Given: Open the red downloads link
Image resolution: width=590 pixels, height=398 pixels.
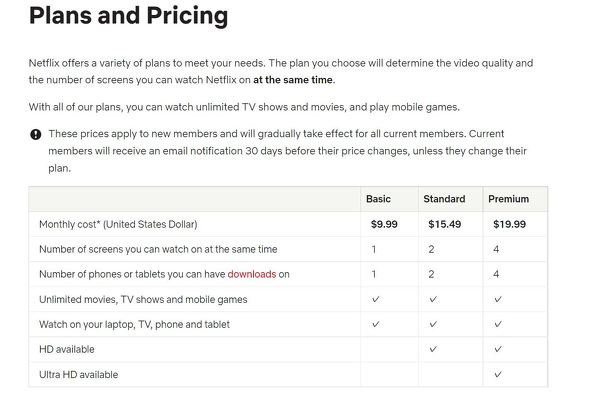Looking at the screenshot, I should tap(252, 274).
